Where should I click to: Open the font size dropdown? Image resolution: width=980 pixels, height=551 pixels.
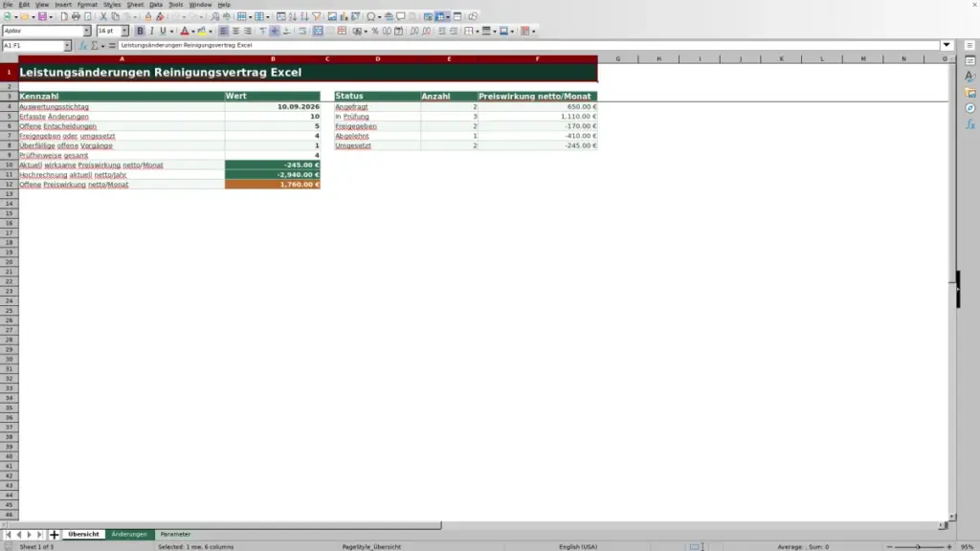124,32
